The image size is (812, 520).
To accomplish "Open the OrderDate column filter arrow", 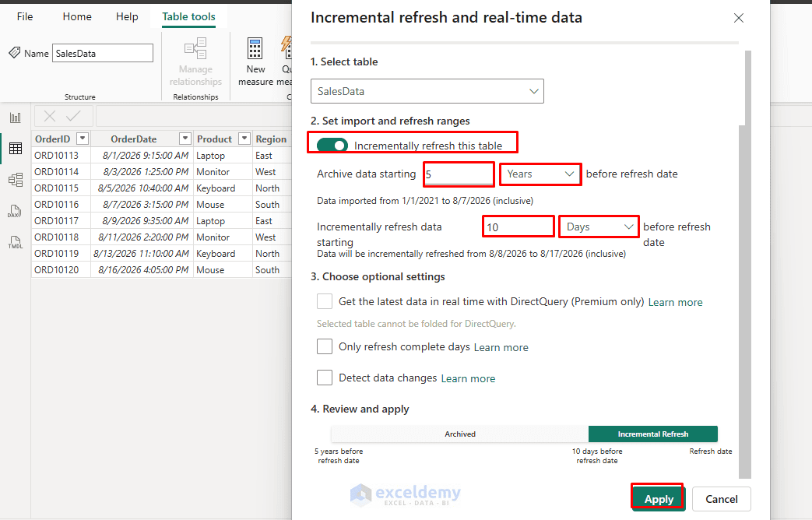I will pos(185,139).
